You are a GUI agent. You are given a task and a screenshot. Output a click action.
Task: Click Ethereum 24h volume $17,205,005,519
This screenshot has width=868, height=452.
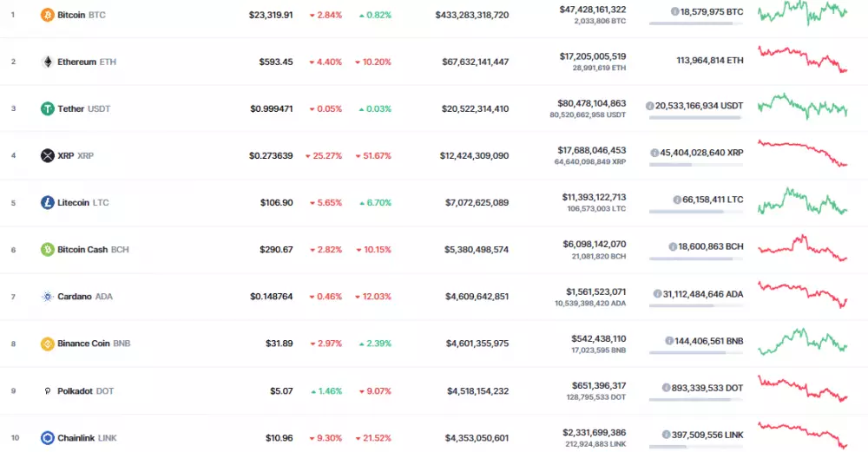pos(593,56)
